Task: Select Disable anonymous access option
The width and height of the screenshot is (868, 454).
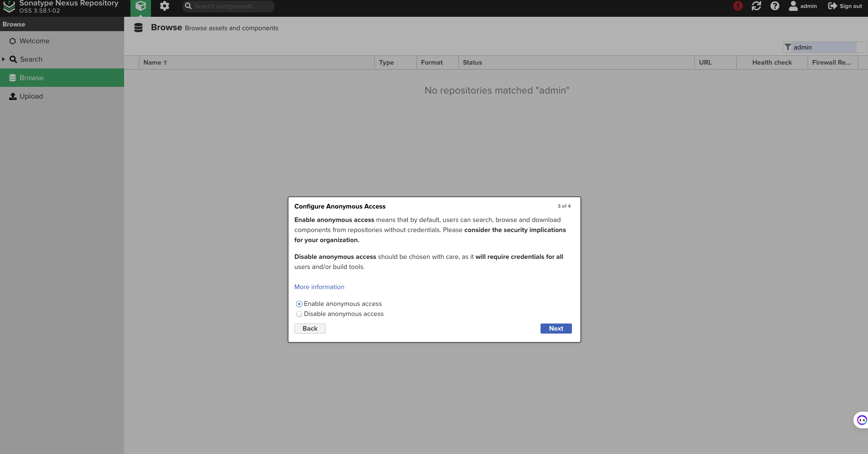Action: click(299, 314)
